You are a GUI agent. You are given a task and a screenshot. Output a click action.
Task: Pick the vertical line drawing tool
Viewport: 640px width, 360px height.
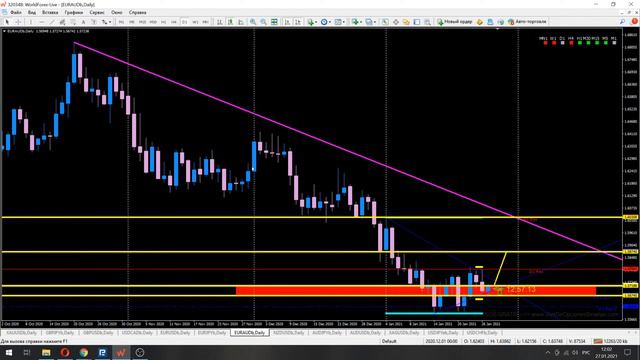pyautogui.click(x=31, y=22)
